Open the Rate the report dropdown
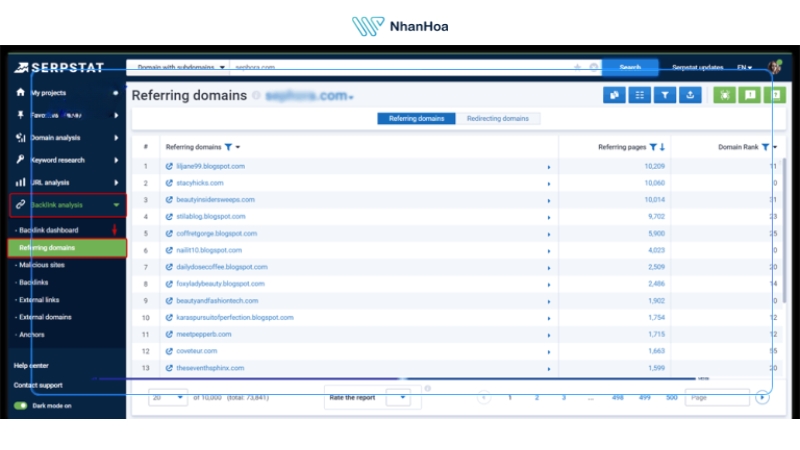 (398, 397)
